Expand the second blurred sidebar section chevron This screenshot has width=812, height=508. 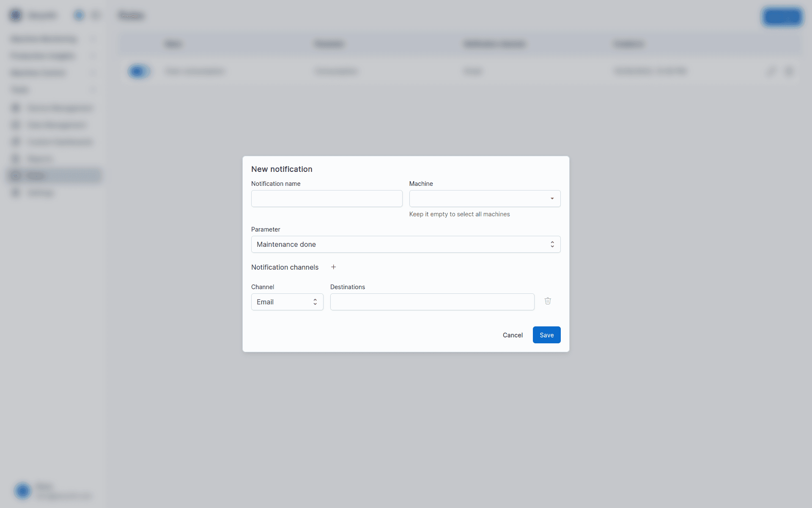click(93, 56)
